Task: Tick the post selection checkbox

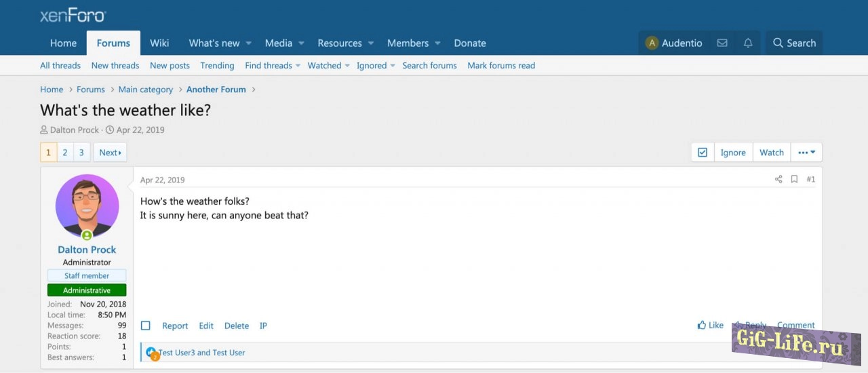Action: (x=146, y=326)
